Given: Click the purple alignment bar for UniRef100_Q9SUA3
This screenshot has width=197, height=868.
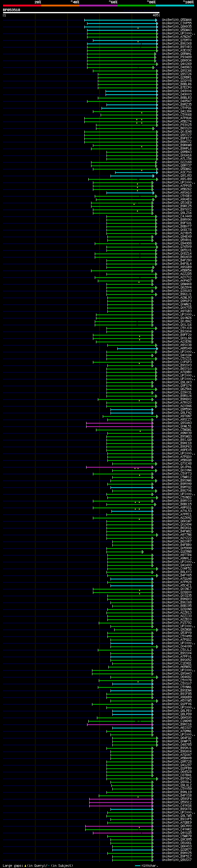Looking at the screenshot, I should 119,423.
